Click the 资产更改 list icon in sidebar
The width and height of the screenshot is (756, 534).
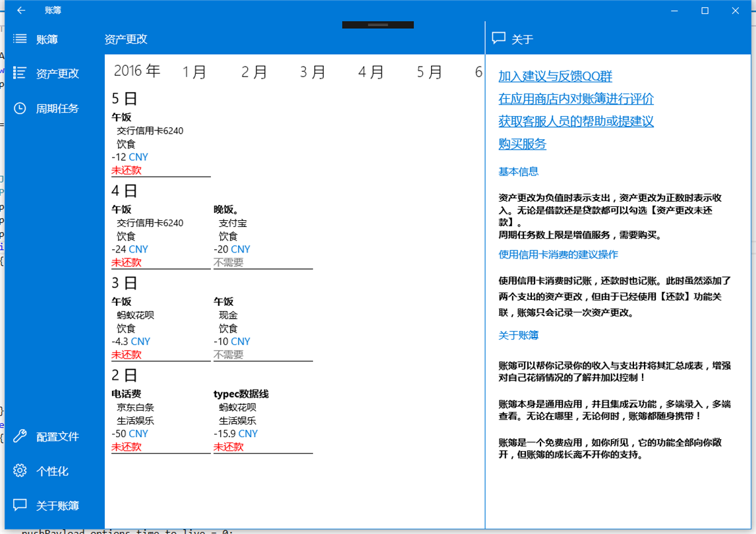pyautogui.click(x=20, y=73)
